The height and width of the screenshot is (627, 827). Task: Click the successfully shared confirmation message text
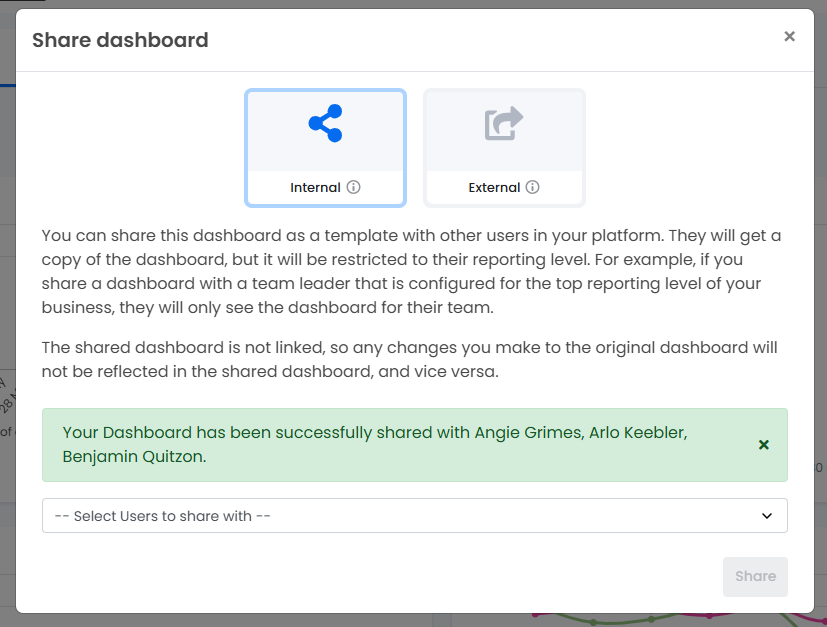coord(375,444)
